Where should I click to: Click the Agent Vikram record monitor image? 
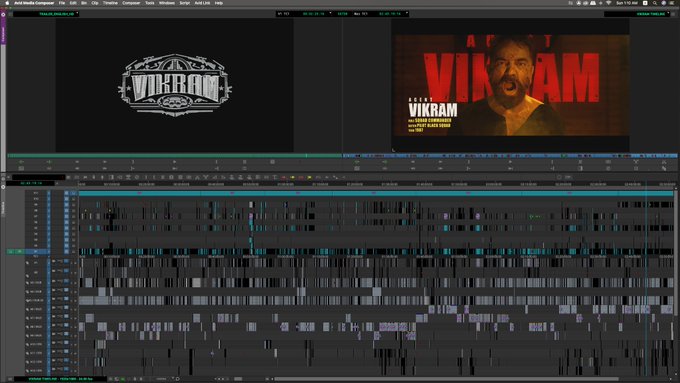(510, 85)
